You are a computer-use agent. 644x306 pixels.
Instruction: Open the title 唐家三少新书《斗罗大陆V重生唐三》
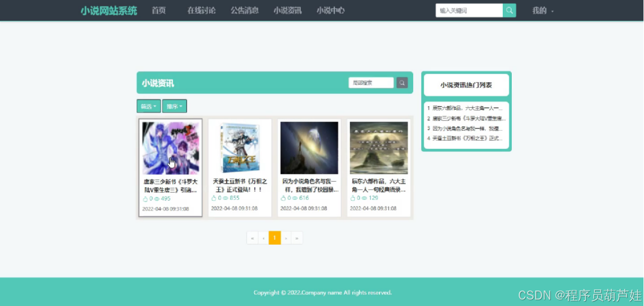click(171, 186)
